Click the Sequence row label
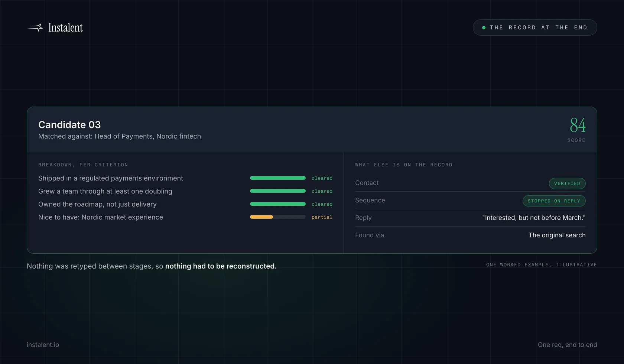Viewport: 624px width, 364px height. click(370, 200)
